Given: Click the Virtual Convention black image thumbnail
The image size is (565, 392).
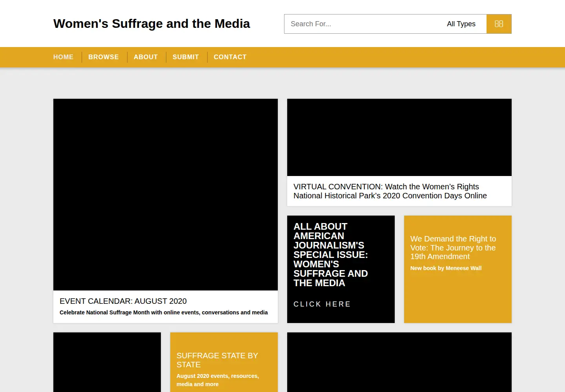Looking at the screenshot, I should (x=399, y=137).
